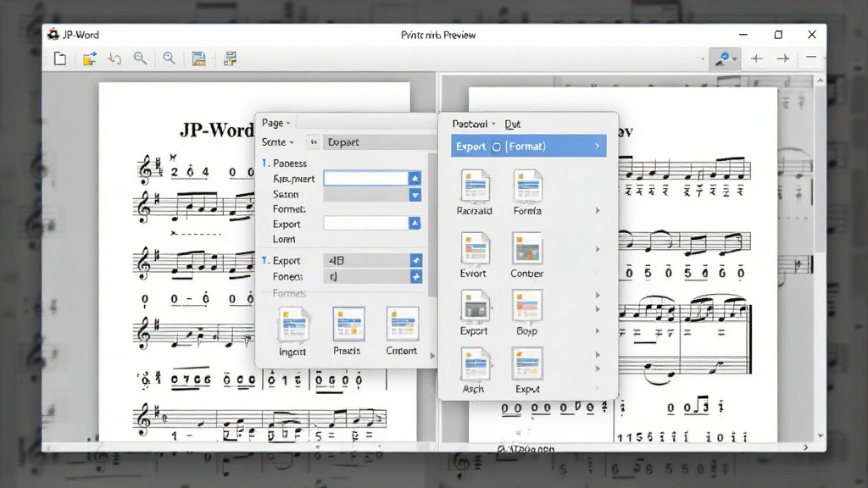Go to next page with right arrow
This screenshot has width=868, height=488.
783,58
